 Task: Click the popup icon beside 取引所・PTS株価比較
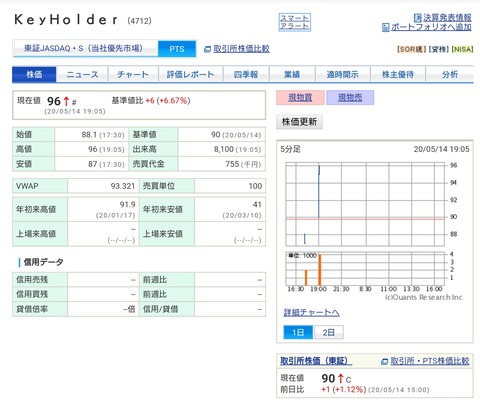[x=385, y=361]
